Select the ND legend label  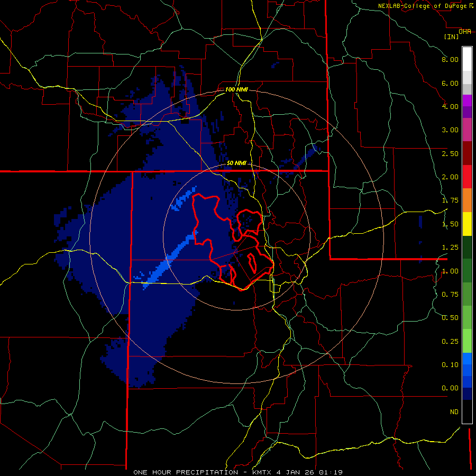click(454, 412)
